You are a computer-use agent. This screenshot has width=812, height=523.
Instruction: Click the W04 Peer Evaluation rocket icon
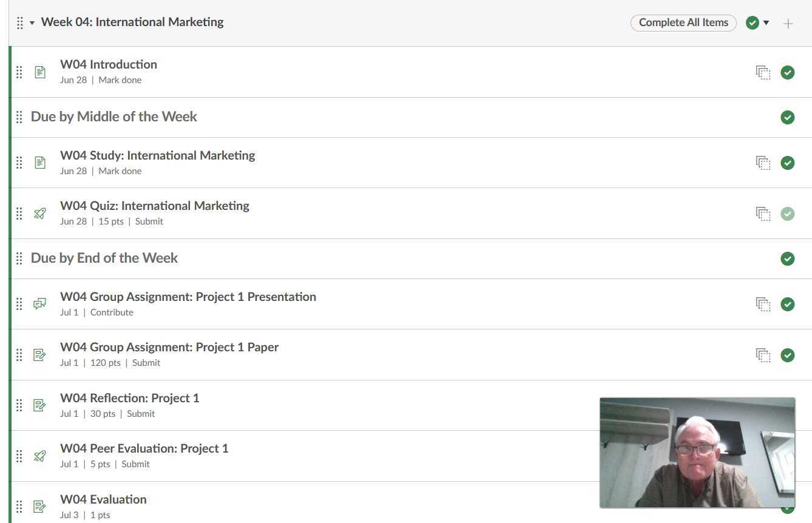40,456
